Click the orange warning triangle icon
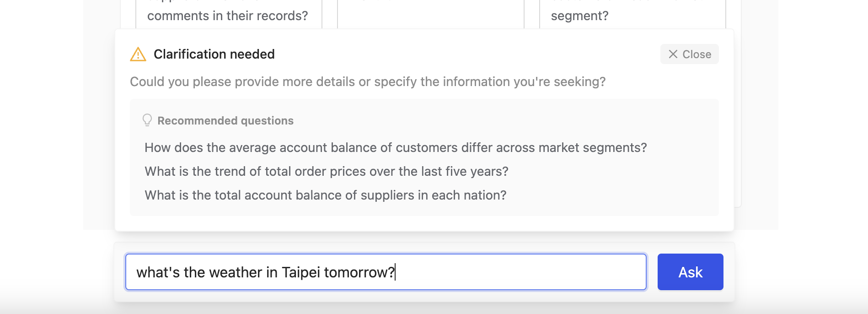The height and width of the screenshot is (314, 868). pyautogui.click(x=138, y=54)
